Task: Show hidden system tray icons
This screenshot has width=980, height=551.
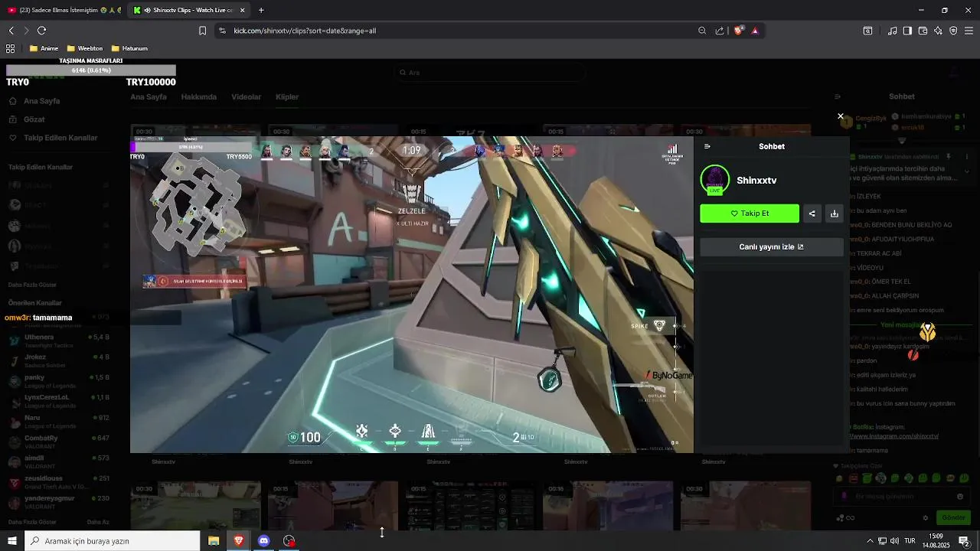Action: [x=870, y=541]
